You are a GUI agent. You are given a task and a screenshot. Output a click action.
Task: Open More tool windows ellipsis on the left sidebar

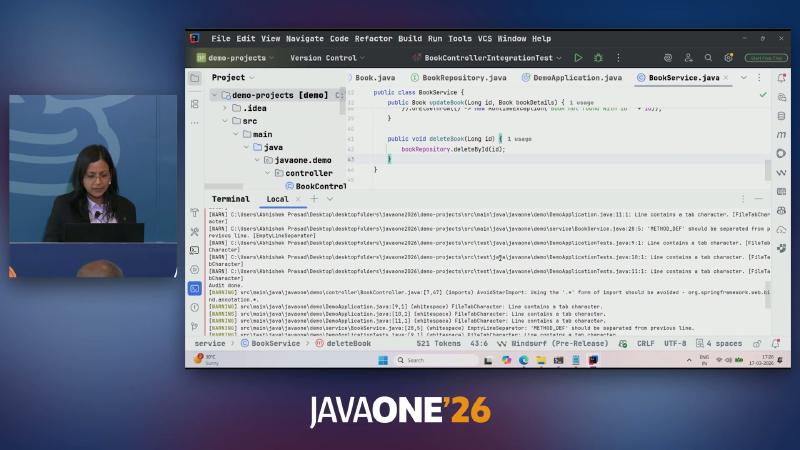195,123
